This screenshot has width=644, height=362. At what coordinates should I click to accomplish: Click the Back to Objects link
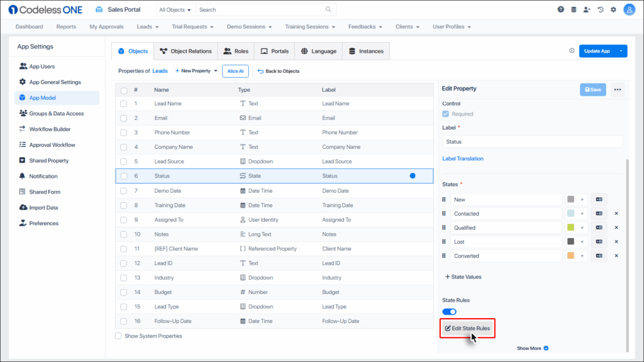(x=278, y=71)
